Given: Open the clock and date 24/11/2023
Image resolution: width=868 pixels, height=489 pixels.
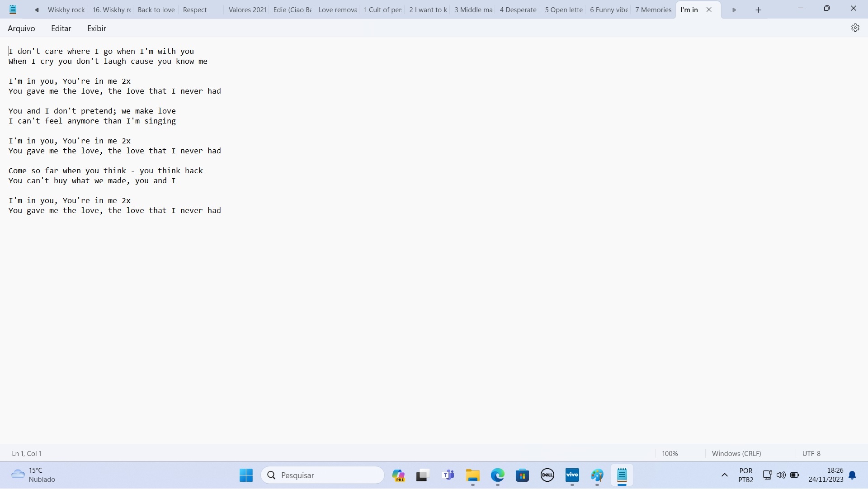Looking at the screenshot, I should pos(826,475).
